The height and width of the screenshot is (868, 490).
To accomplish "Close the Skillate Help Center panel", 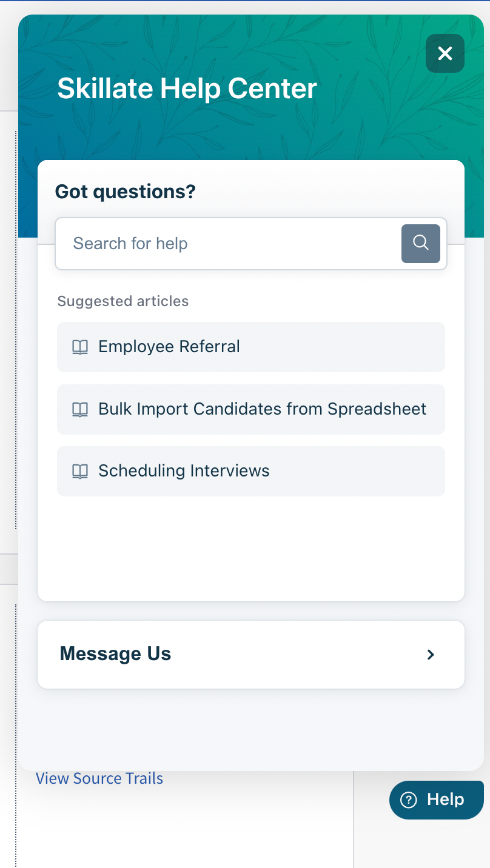I will tap(445, 53).
